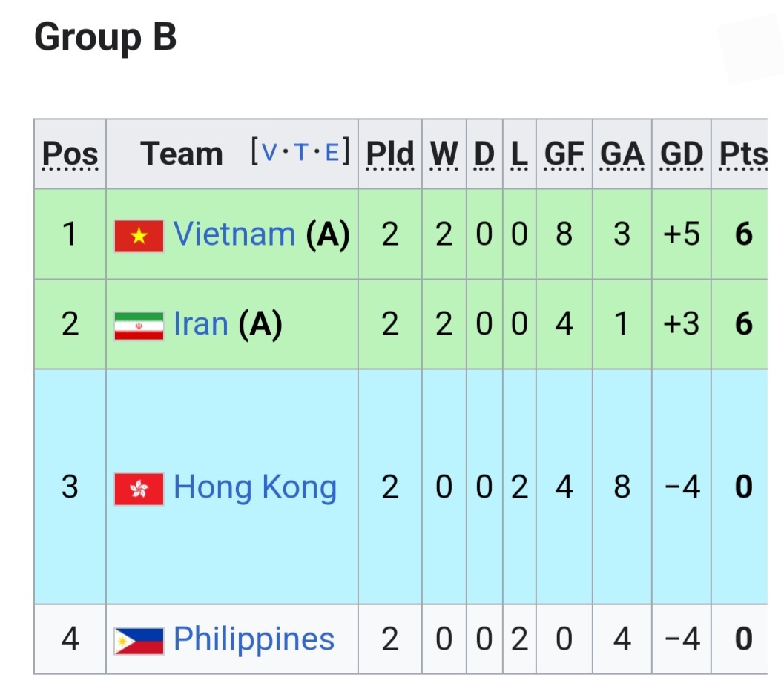784x692 pixels.
Task: Click the Vietnam flag icon
Action: 139,237
